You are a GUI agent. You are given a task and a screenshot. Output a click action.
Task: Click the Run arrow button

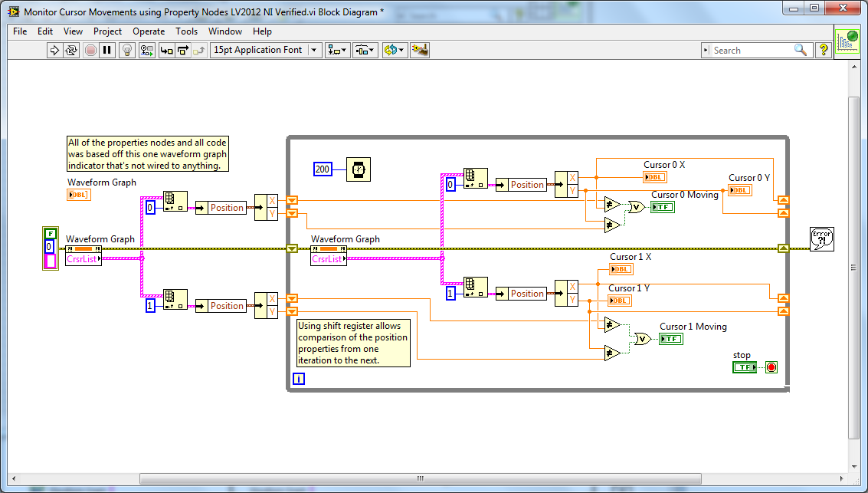54,51
